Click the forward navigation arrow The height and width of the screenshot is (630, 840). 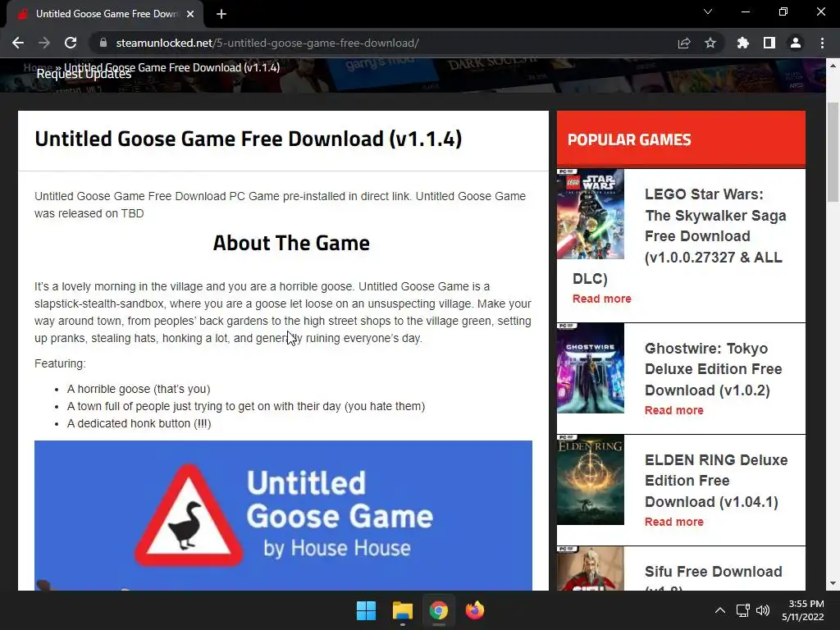click(x=44, y=43)
